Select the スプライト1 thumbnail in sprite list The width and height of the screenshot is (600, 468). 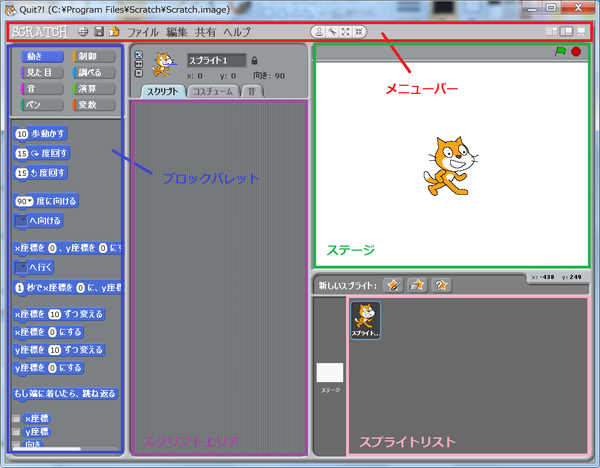coord(365,320)
